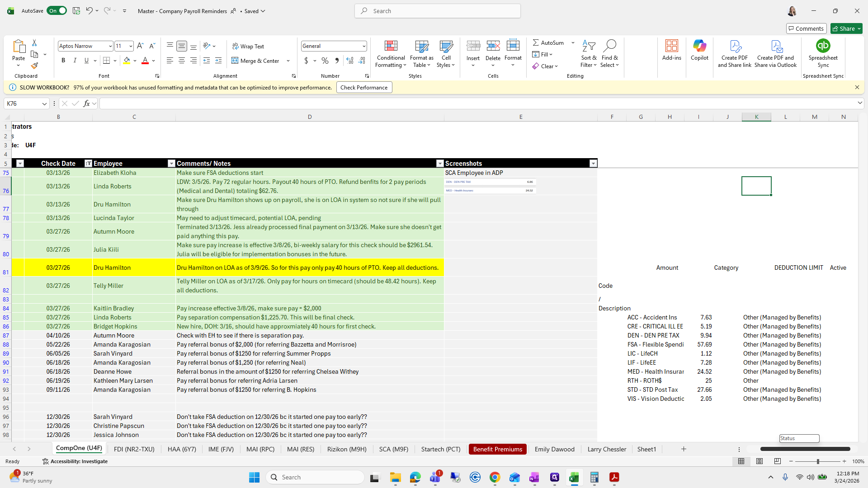Click the Name Box showing K76
The height and width of the screenshot is (488, 868).
pos(23,103)
